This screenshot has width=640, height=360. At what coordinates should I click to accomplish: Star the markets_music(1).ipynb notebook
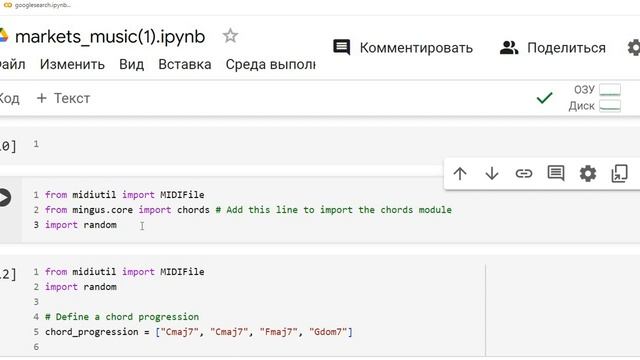(230, 36)
